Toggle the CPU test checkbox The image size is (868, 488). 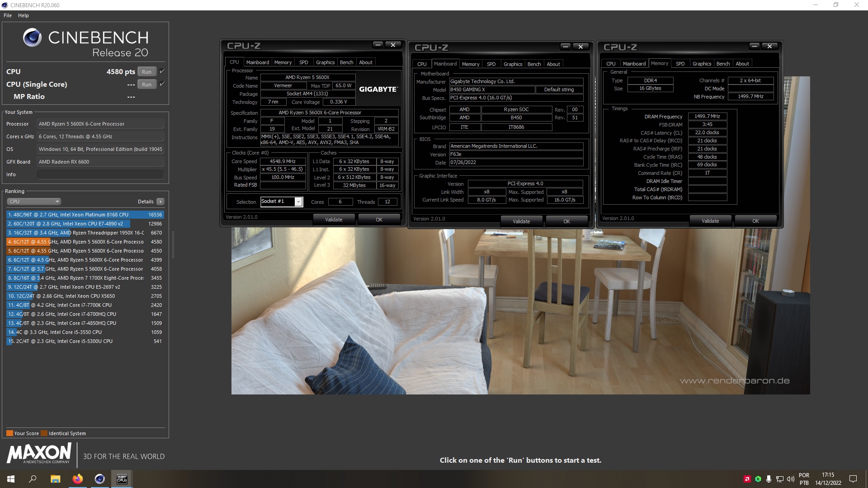pos(162,71)
